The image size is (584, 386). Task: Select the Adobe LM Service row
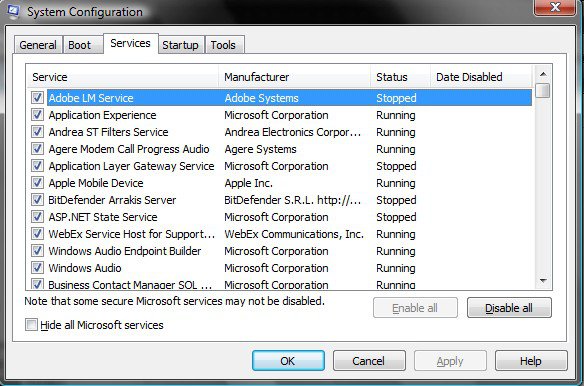tap(289, 98)
